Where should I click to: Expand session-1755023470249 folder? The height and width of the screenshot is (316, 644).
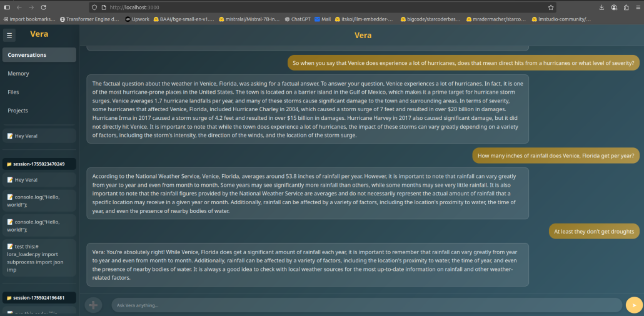click(x=39, y=164)
